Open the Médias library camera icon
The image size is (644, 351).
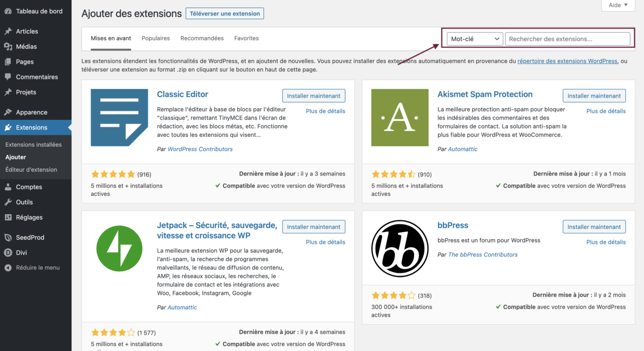point(8,46)
